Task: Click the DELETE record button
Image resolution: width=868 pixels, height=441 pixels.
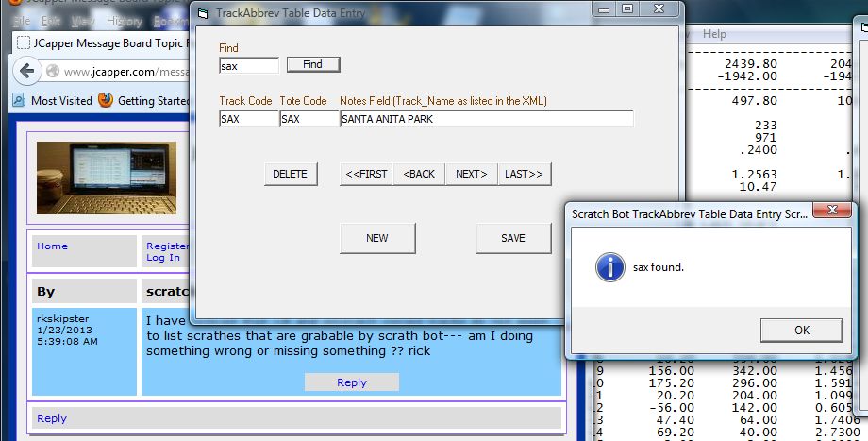Action: click(x=291, y=174)
